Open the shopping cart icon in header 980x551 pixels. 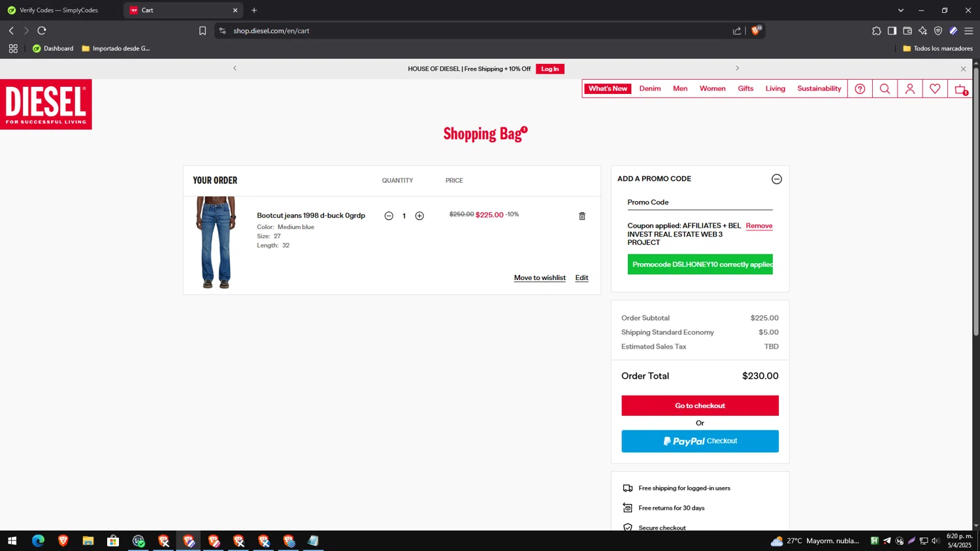[960, 89]
